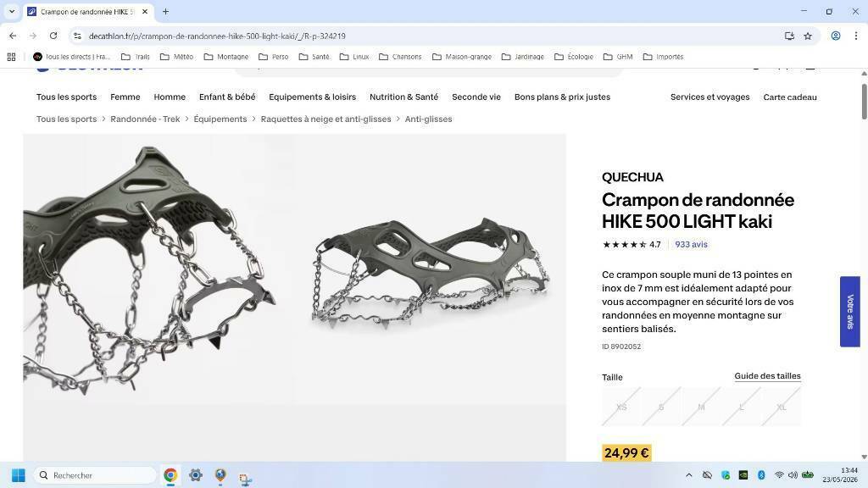Select size M
This screenshot has height=488, width=868.
click(x=701, y=407)
